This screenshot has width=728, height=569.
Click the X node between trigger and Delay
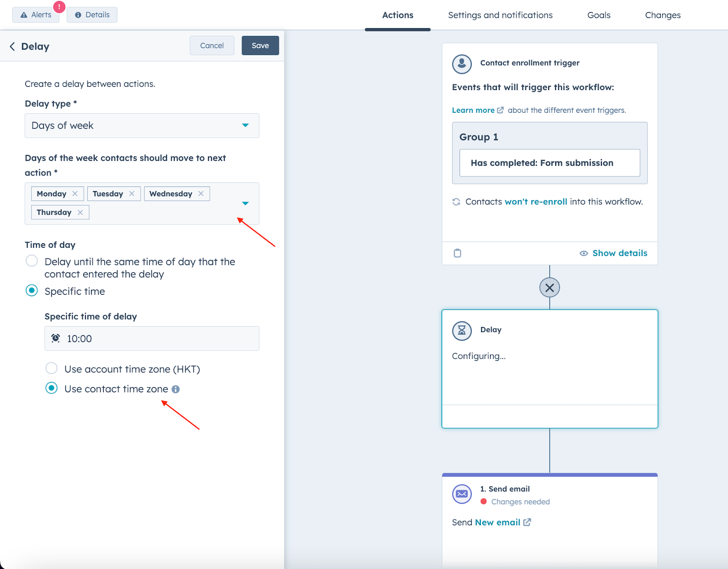click(x=550, y=287)
